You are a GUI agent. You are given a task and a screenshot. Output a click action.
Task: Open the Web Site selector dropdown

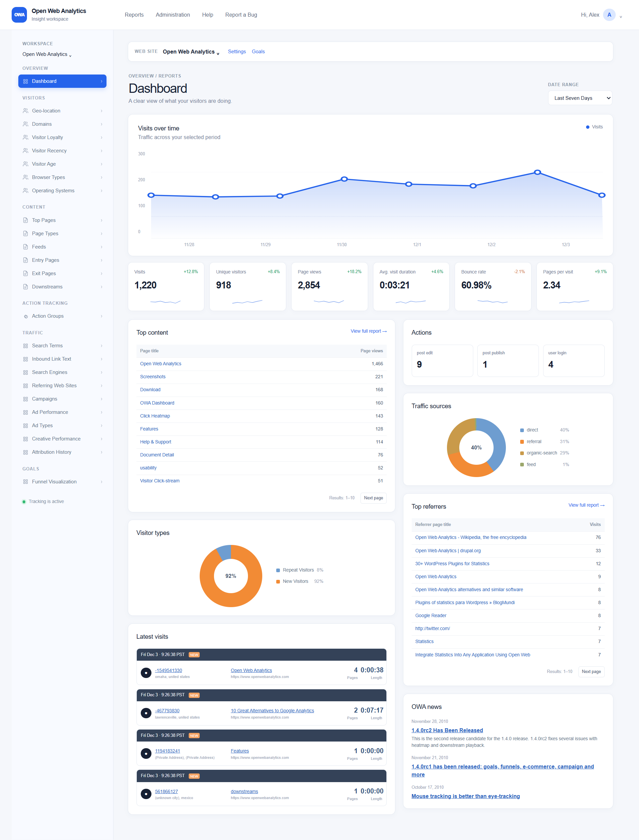[191, 52]
